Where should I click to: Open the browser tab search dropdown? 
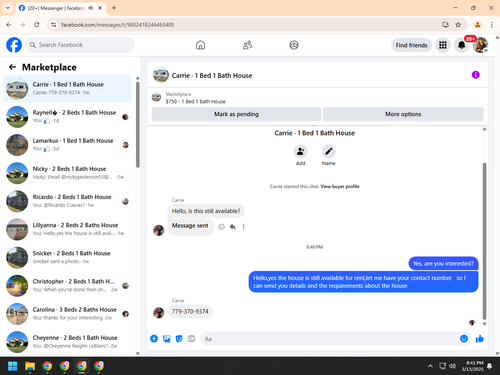[x=7, y=8]
